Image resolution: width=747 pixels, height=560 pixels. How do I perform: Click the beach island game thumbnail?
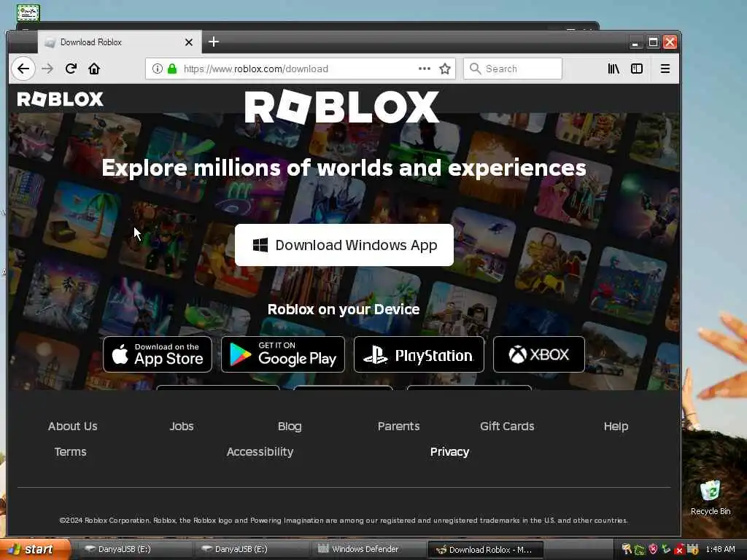coord(82,219)
